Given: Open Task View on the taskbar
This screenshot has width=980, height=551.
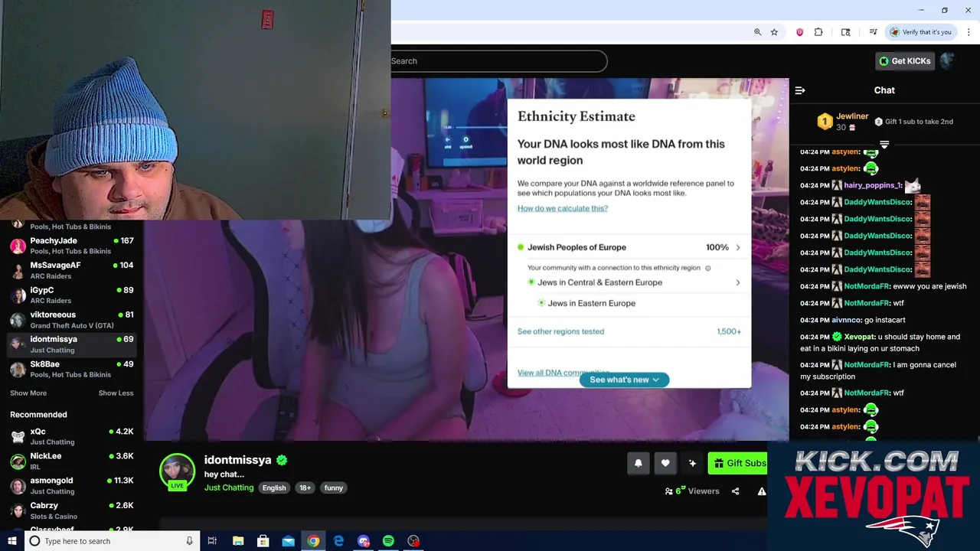Looking at the screenshot, I should (x=212, y=541).
